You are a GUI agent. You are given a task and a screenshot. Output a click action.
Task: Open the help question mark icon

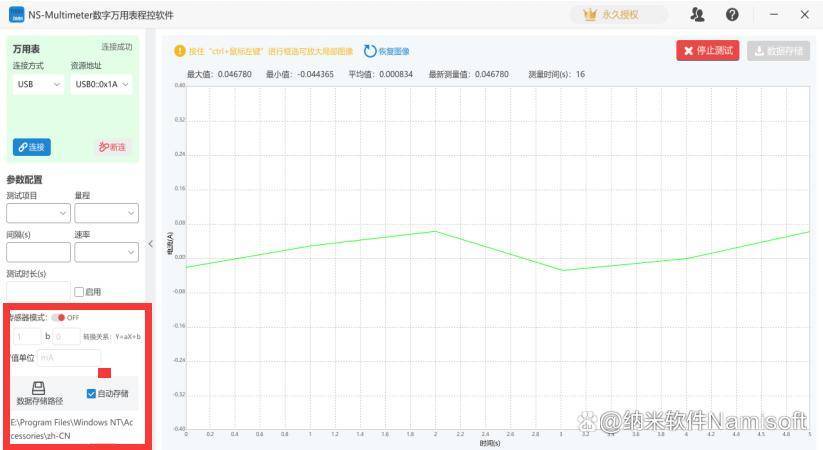click(732, 15)
